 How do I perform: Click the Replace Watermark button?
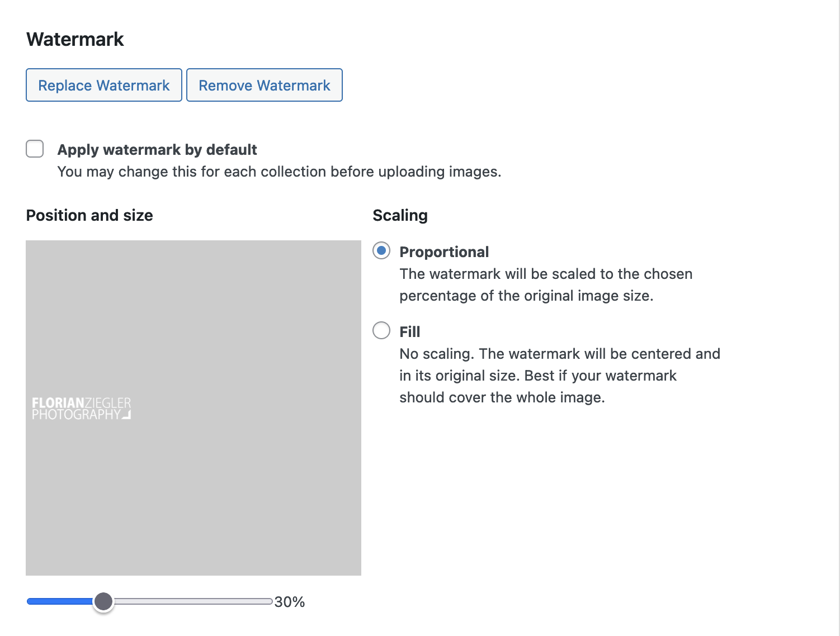click(104, 85)
